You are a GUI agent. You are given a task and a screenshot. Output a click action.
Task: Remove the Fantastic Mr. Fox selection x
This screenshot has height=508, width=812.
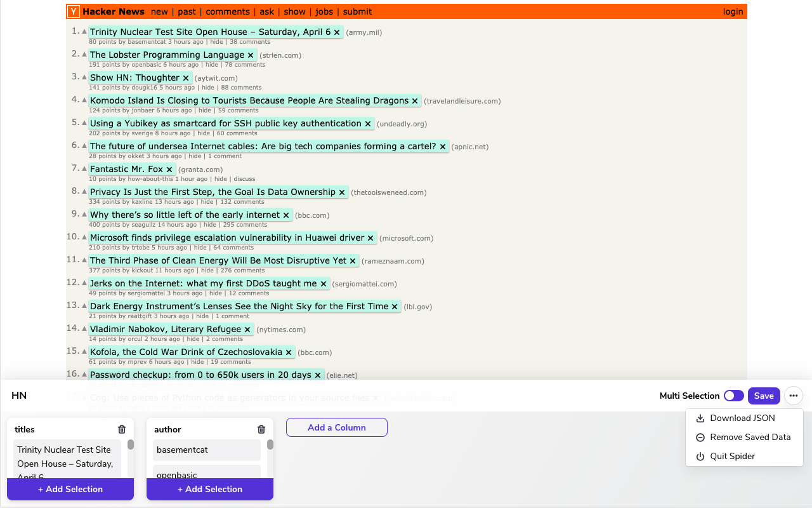pyautogui.click(x=169, y=170)
